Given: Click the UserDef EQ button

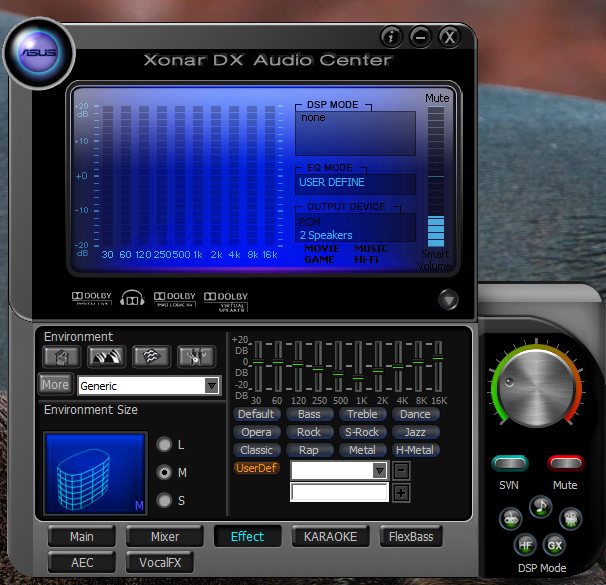Looking at the screenshot, I should pos(256,468).
